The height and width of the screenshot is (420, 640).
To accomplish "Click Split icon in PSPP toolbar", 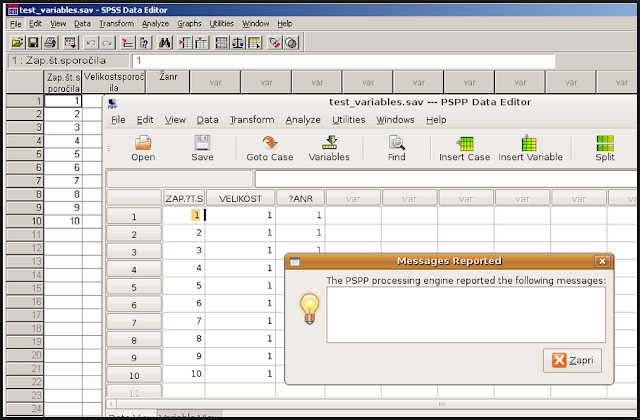I will point(605,143).
